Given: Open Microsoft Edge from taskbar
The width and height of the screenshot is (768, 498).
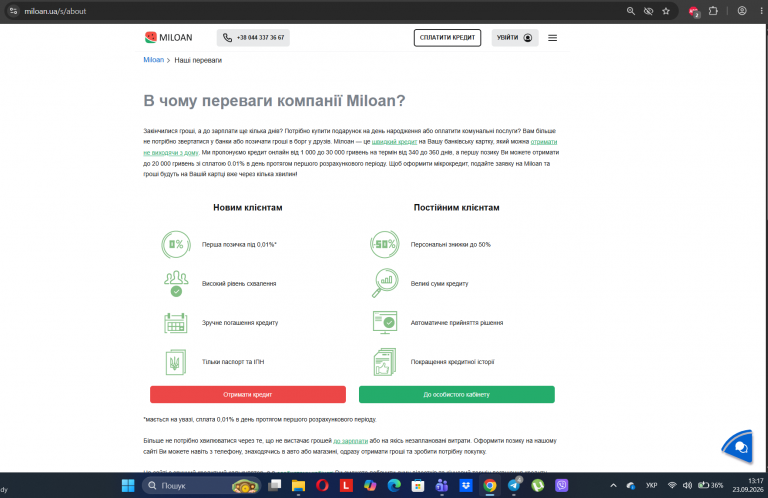Looking at the screenshot, I should (394, 485).
